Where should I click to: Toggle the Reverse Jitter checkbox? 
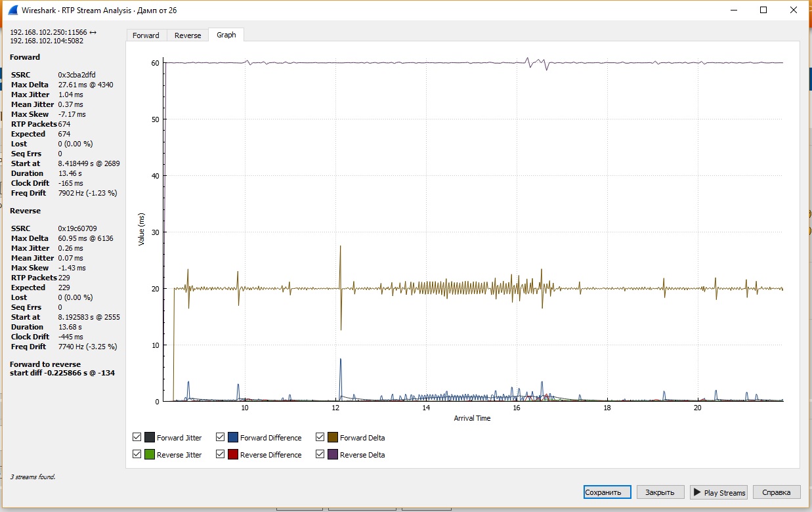[x=137, y=454]
